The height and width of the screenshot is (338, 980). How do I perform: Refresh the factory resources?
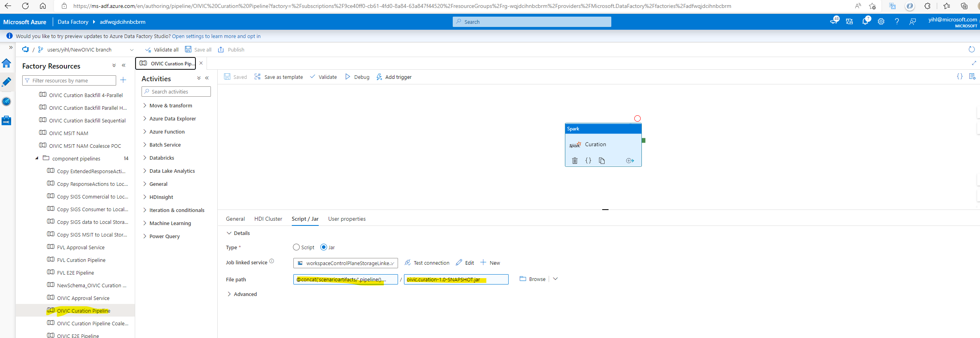(972, 50)
